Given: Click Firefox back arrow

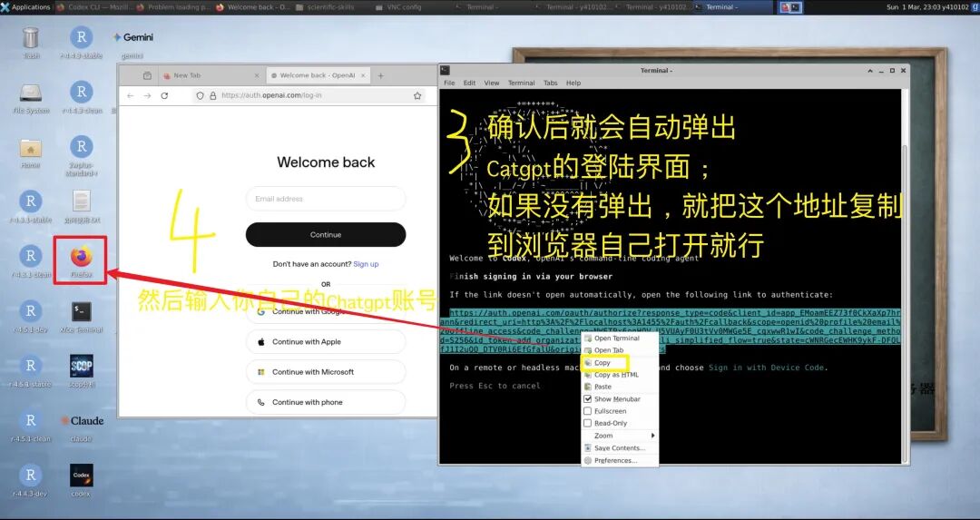Looking at the screenshot, I should point(130,95).
